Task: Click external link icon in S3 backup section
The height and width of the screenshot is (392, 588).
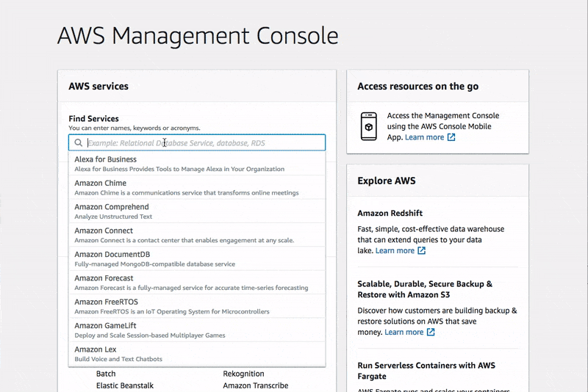Action: (x=431, y=332)
